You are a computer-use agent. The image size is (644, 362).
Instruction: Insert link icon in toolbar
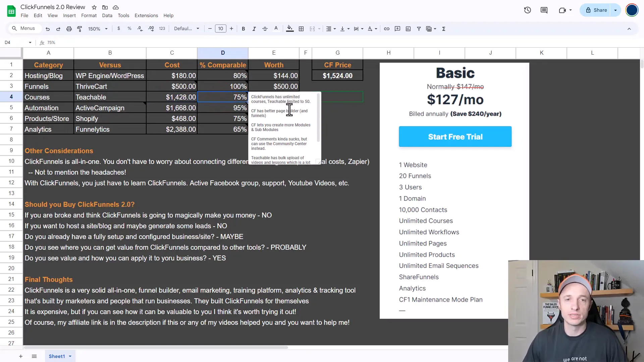tap(387, 29)
